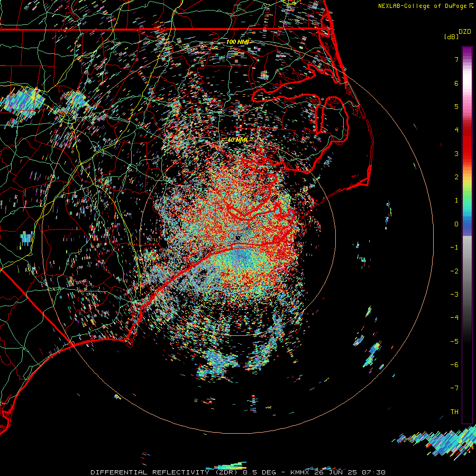Click the positive 6 value on color scale
The height and width of the screenshot is (476, 476).
(x=456, y=83)
